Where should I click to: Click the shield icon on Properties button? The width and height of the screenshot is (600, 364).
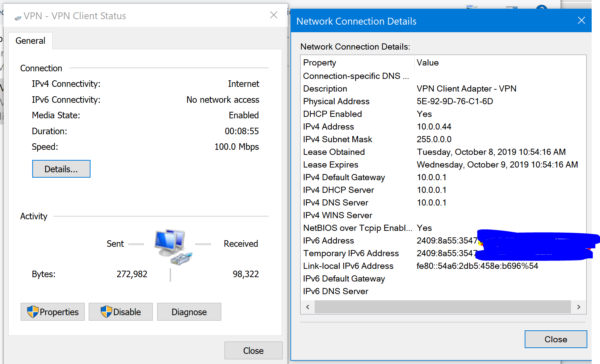click(33, 312)
